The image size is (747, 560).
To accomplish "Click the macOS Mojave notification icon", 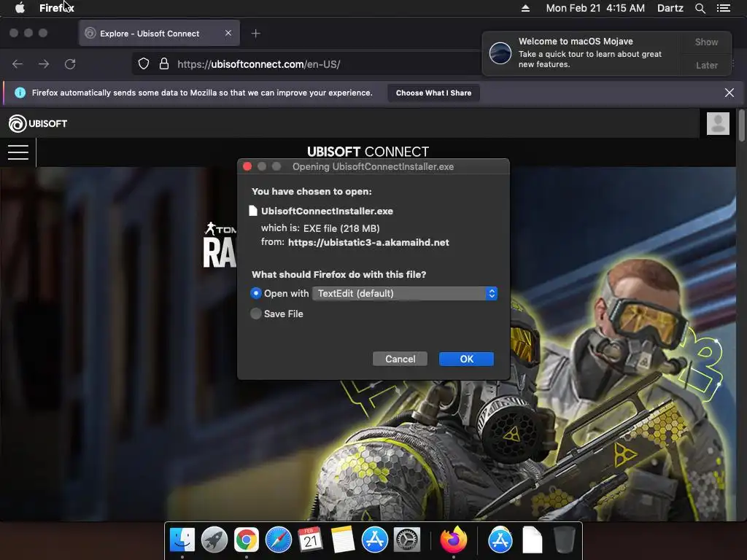I will pyautogui.click(x=500, y=52).
